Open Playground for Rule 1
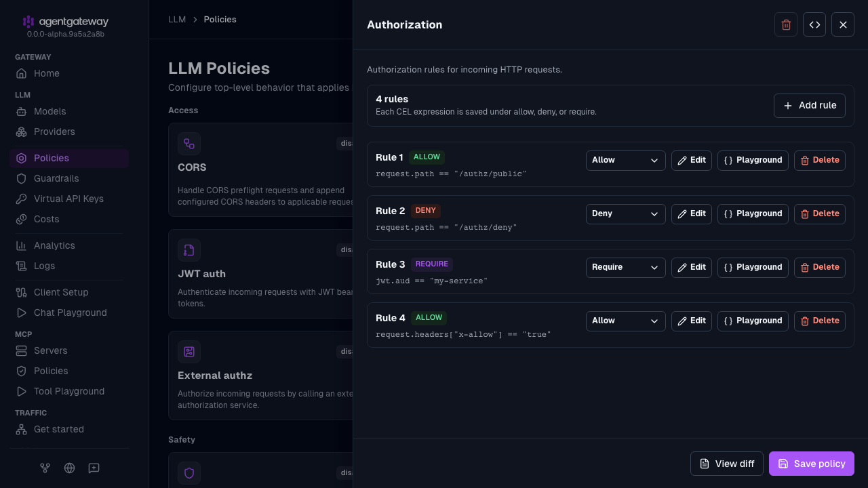The width and height of the screenshot is (868, 488). (x=753, y=161)
